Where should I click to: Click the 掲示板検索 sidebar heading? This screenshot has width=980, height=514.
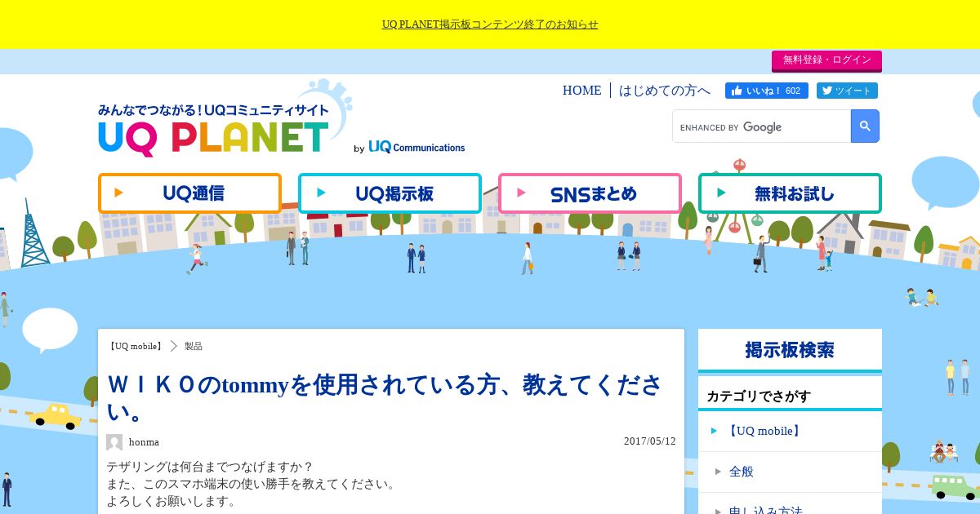(x=790, y=350)
